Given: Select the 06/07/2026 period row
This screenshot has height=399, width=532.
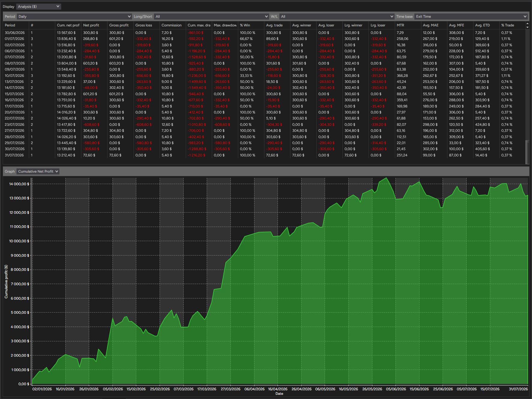Looking at the screenshot, I should (x=264, y=51).
